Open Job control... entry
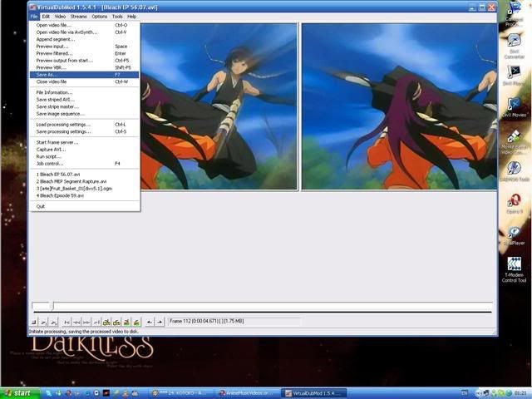532x399 pixels. [85, 164]
